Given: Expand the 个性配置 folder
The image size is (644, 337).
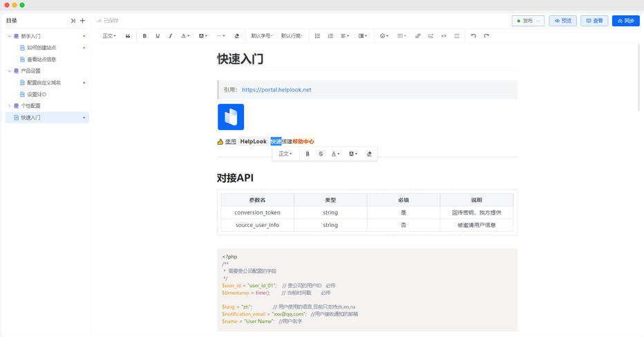Looking at the screenshot, I should pyautogui.click(x=10, y=106).
